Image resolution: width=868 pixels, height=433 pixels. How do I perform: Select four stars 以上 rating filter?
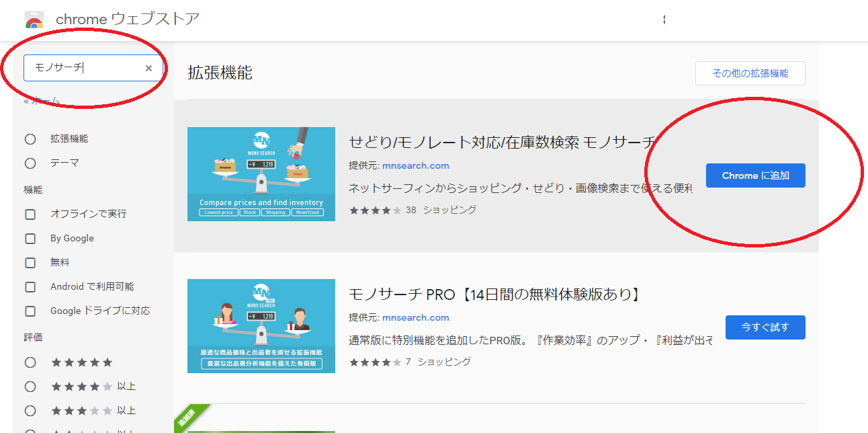click(30, 386)
